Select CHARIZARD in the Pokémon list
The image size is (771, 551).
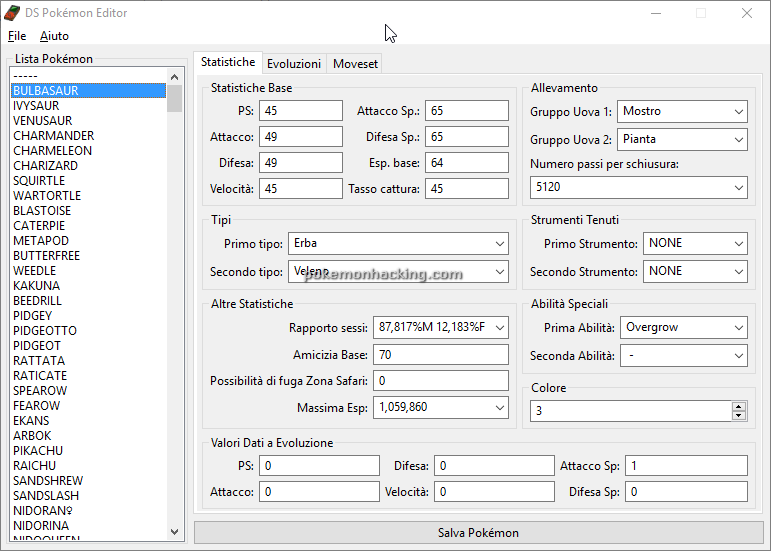89,166
